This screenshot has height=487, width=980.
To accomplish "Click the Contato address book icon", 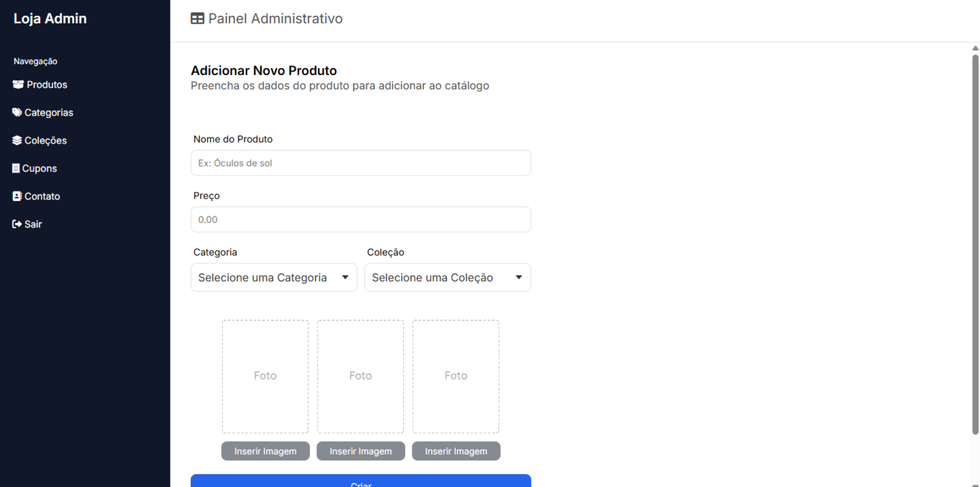I will pyautogui.click(x=17, y=196).
